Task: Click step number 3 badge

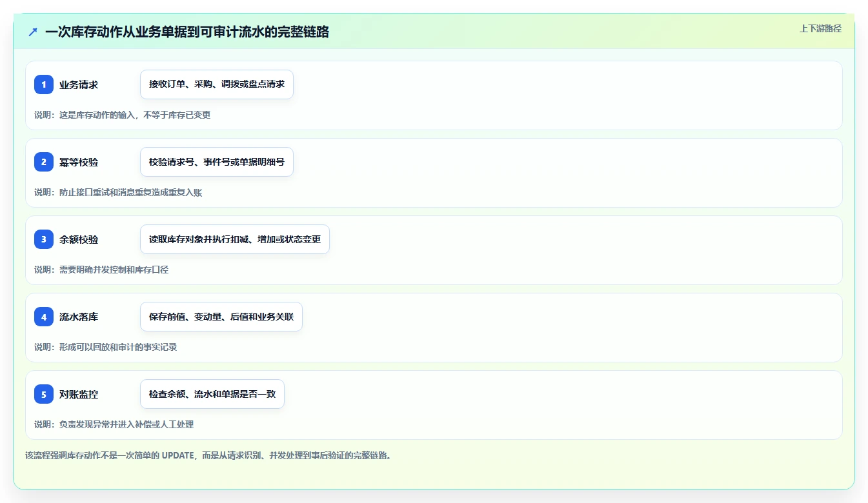Action: pyautogui.click(x=44, y=239)
